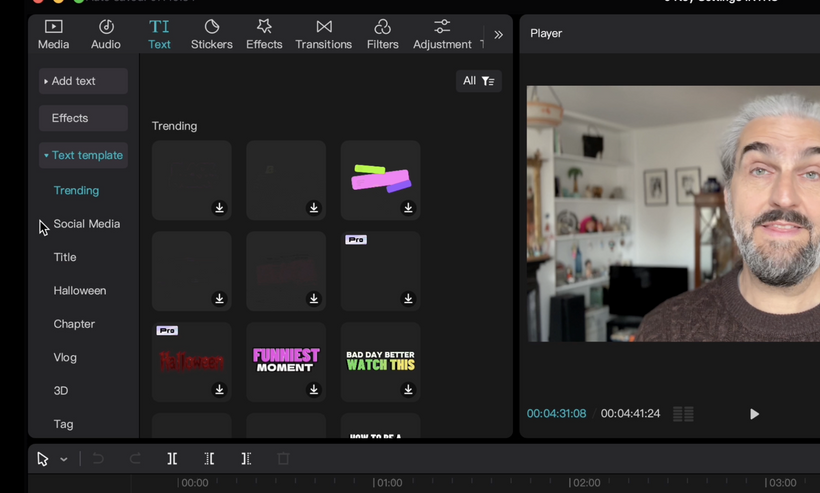The height and width of the screenshot is (493, 820).
Task: Play the video in the Player
Action: coord(754,414)
